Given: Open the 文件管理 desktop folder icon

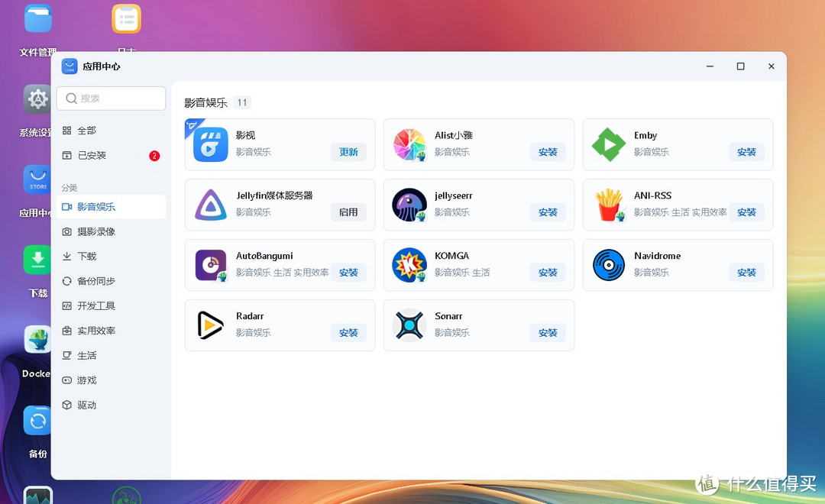Looking at the screenshot, I should [x=38, y=19].
